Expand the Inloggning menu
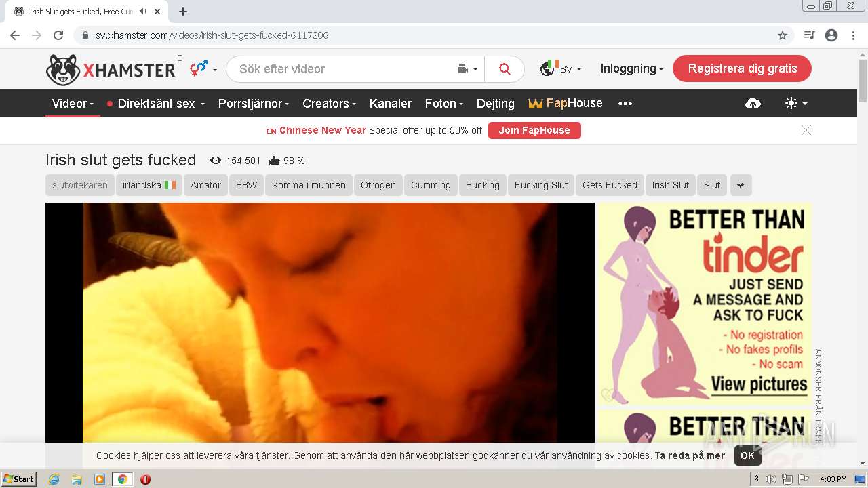 pos(631,68)
